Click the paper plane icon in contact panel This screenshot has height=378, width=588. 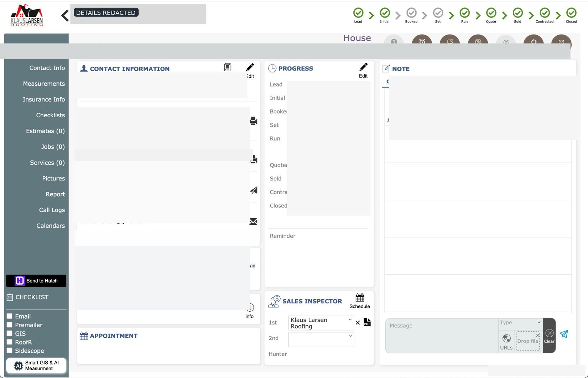click(x=254, y=190)
